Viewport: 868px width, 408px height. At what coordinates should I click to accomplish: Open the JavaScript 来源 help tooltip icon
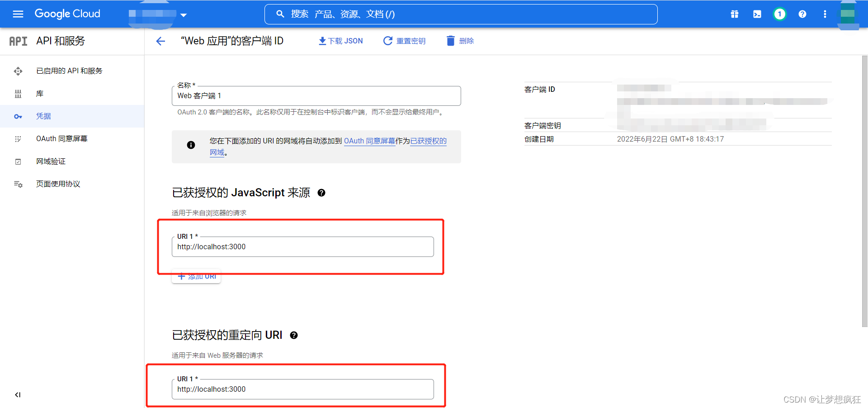321,193
